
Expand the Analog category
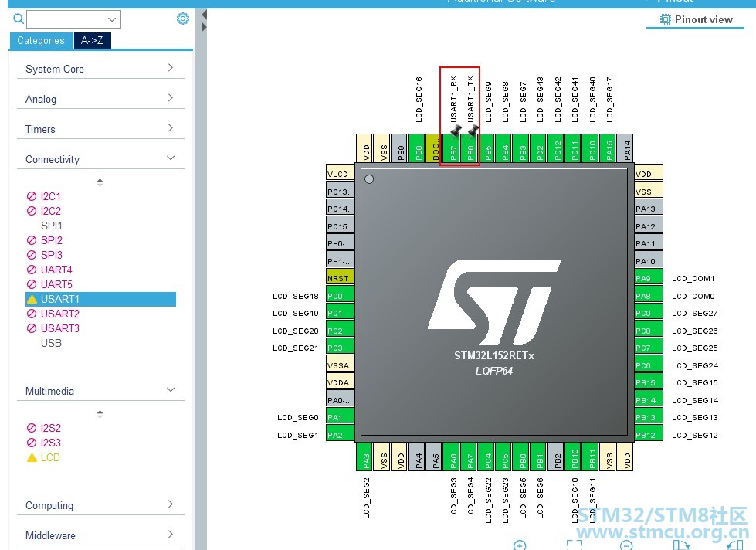click(x=100, y=99)
